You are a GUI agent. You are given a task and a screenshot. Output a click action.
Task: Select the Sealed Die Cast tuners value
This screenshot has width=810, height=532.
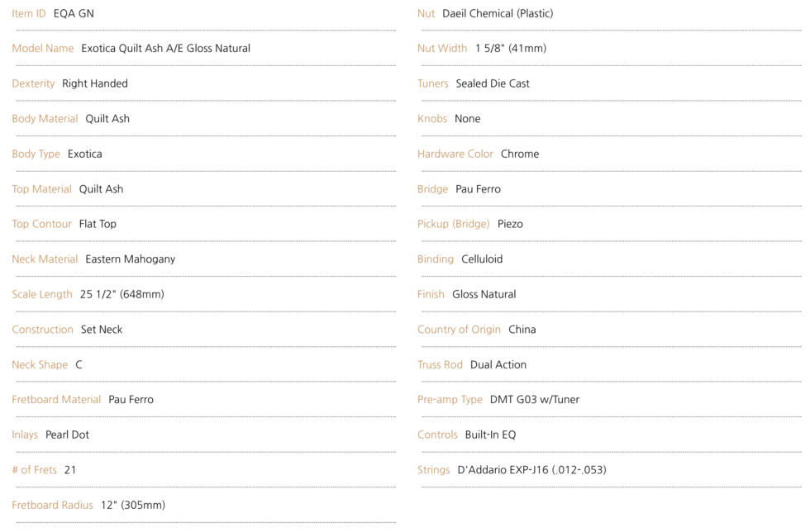coord(493,83)
